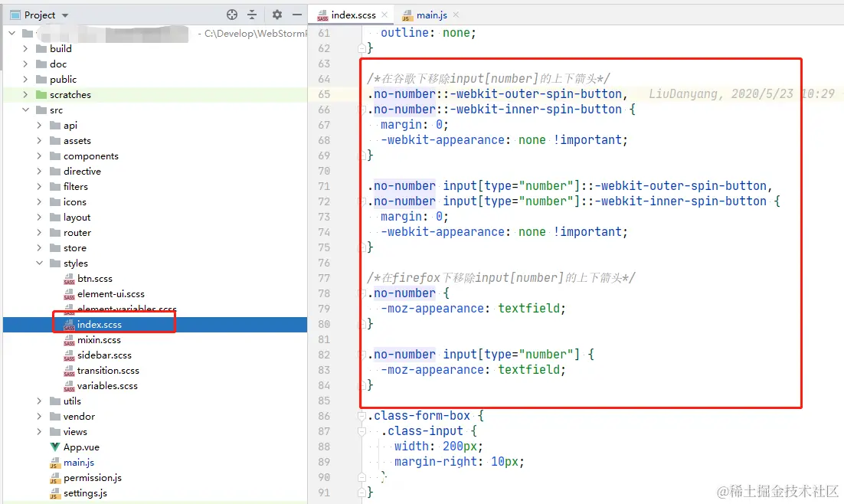The image size is (844, 504).
Task: Fold the code block ending at line 62
Action: (x=362, y=48)
